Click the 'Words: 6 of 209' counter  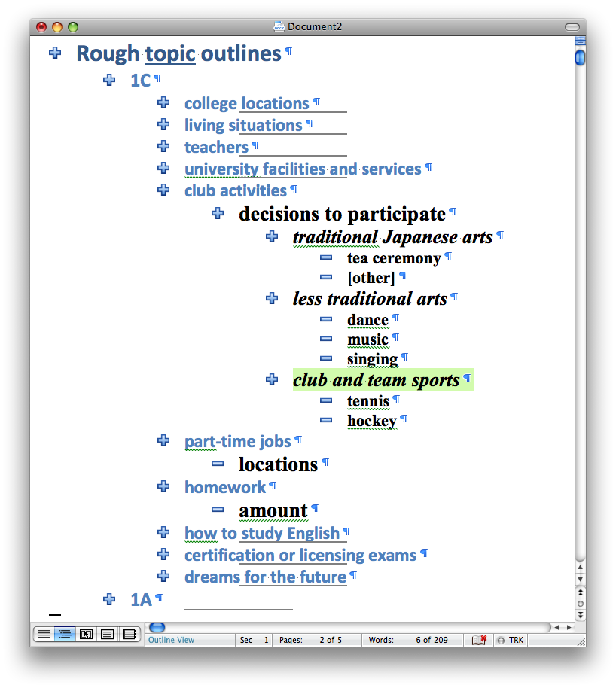pos(412,640)
